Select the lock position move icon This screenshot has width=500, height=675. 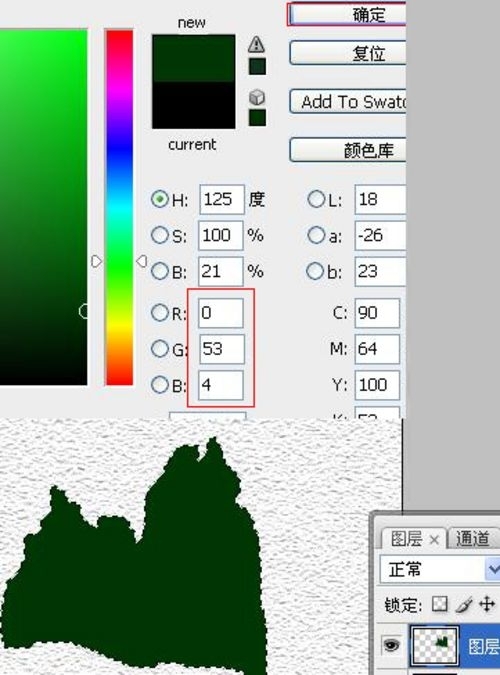[488, 604]
